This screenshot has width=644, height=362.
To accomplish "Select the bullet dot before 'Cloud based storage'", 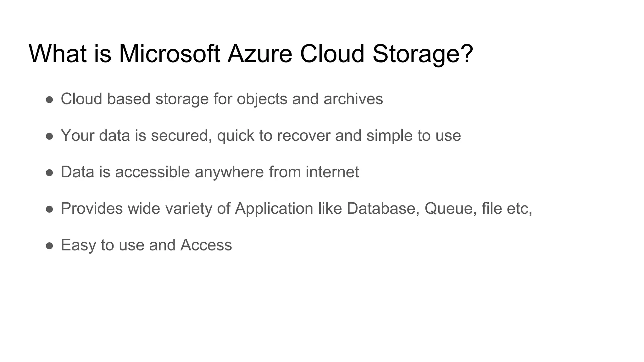I will point(49,100).
